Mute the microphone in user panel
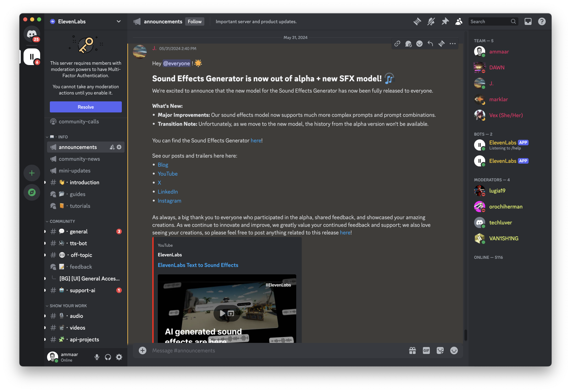Image resolution: width=571 pixels, height=392 pixels. [97, 357]
